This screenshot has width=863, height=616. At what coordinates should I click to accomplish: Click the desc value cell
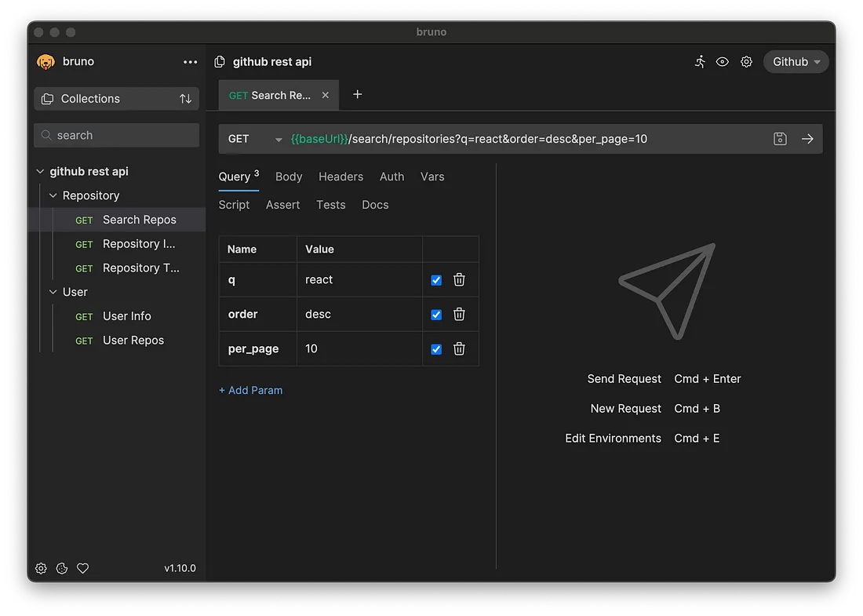(x=359, y=315)
